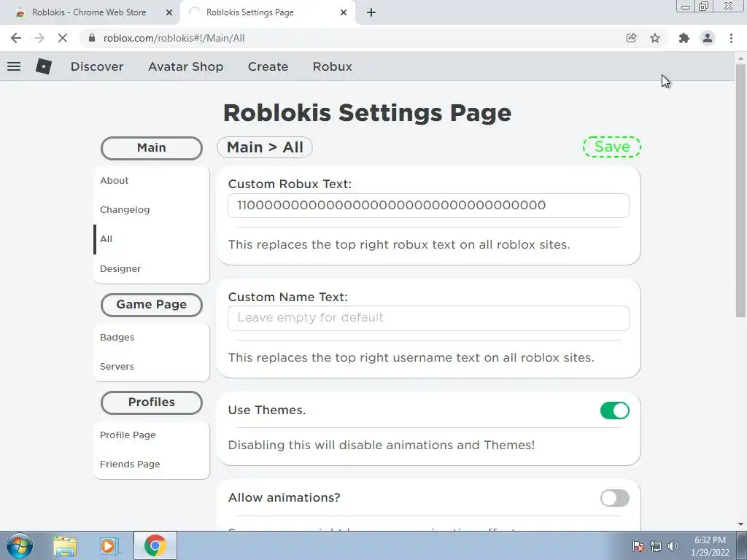Launch the media player taskbar icon

click(x=109, y=546)
